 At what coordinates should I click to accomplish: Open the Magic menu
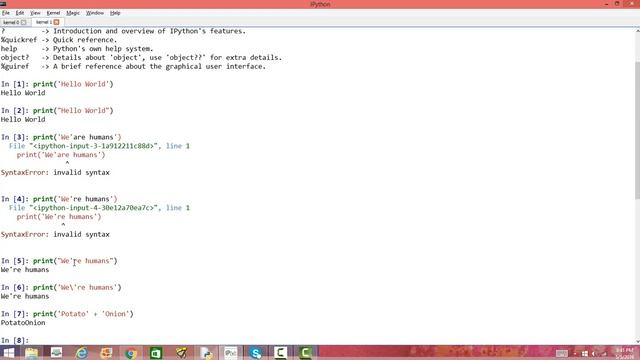(x=73, y=13)
